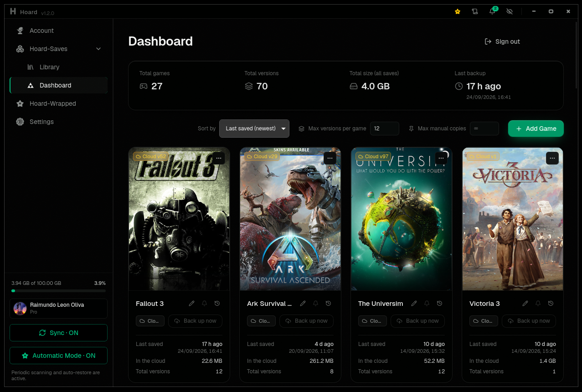Click the Hoard logo in title bar
582x392 pixels.
click(x=13, y=11)
